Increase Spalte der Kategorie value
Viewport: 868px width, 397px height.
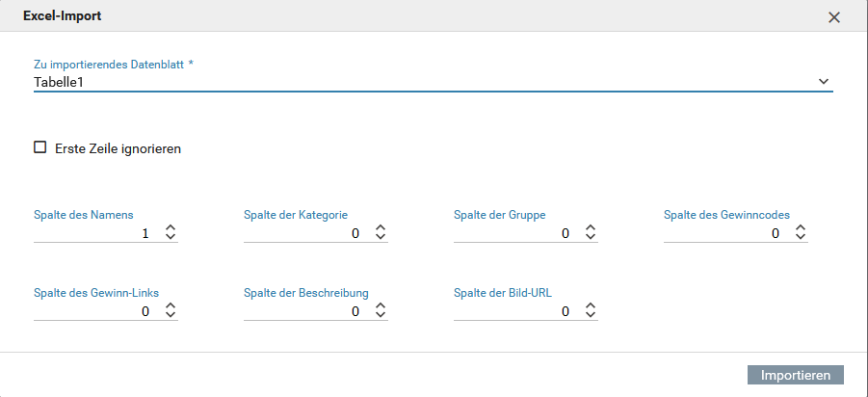click(381, 228)
